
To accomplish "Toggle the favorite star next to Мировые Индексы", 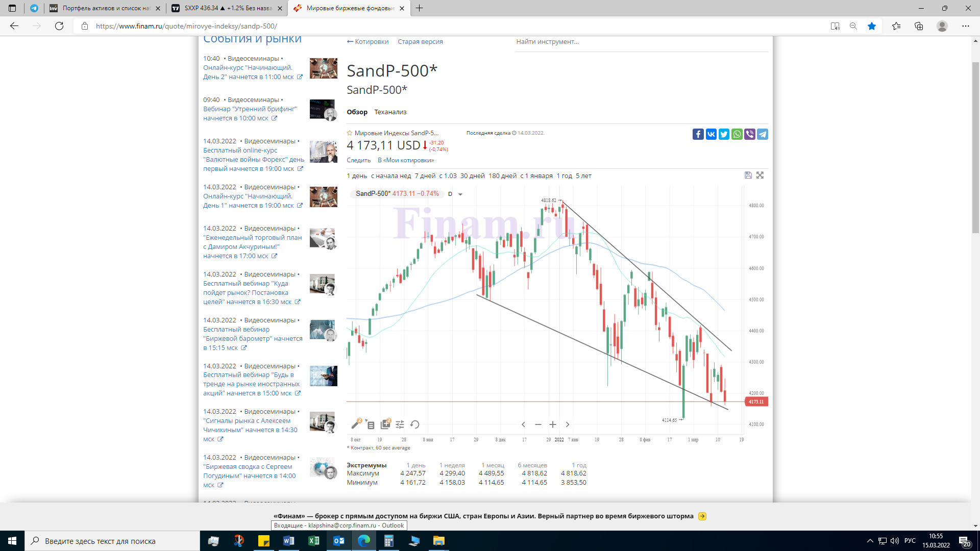I will tap(350, 133).
